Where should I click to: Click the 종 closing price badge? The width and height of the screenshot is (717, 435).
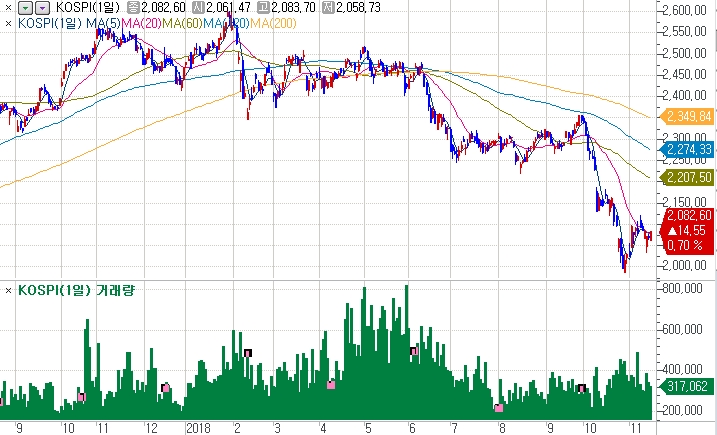tap(134, 7)
